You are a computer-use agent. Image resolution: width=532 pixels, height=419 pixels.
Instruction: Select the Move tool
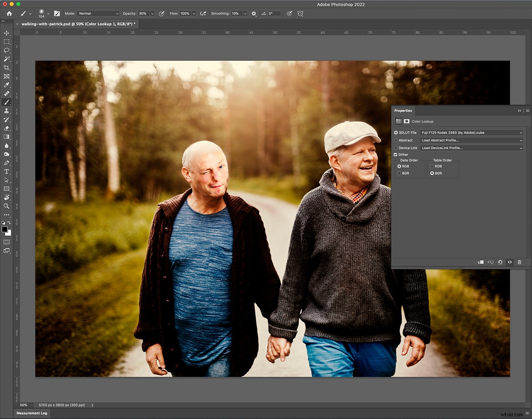pos(7,33)
